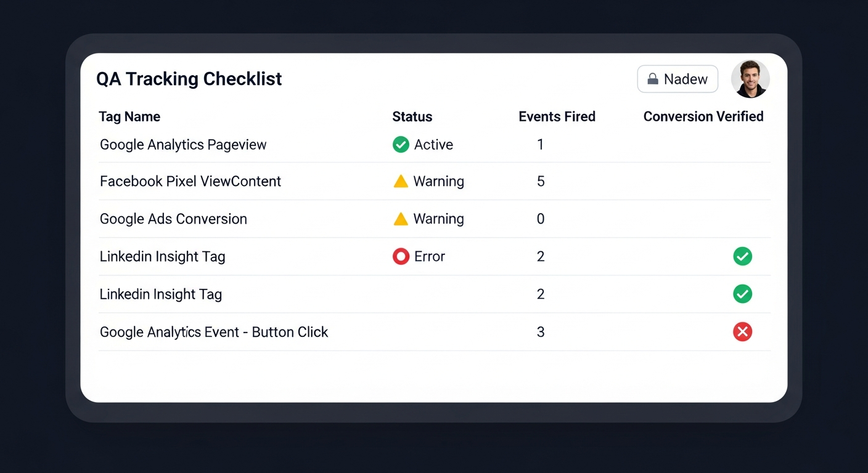Select the Tag Name column header
Screen dimensions: 868x473
coord(129,116)
